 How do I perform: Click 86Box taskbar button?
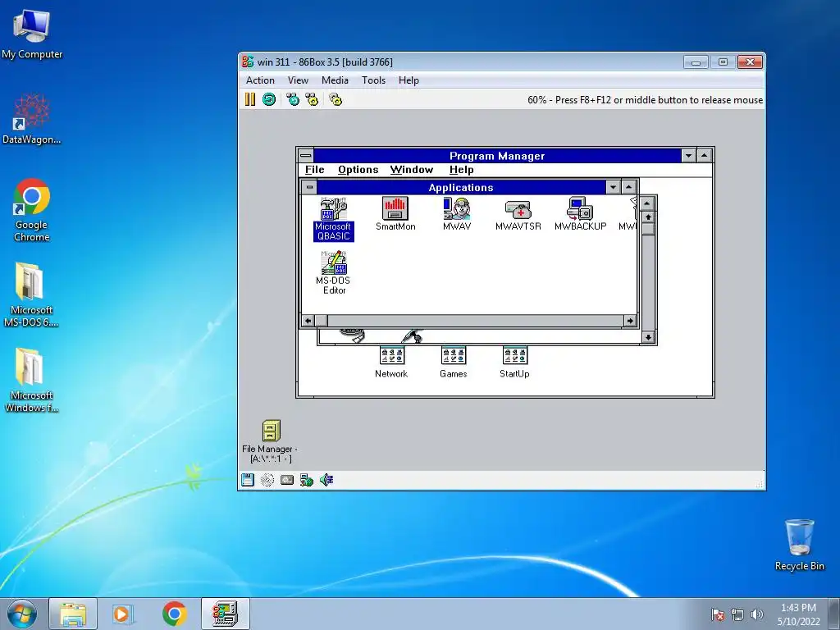226,614
